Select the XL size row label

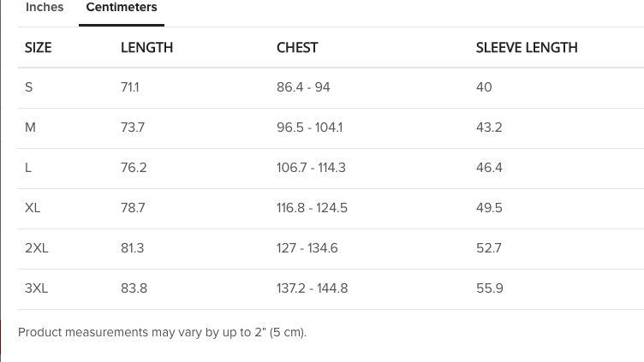33,208
